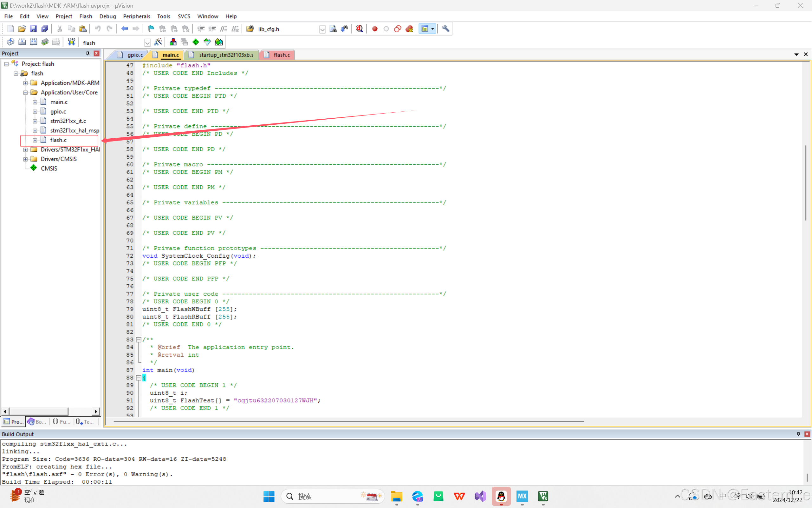Switch to startup_stm32f103xb.s tab

pyautogui.click(x=225, y=55)
